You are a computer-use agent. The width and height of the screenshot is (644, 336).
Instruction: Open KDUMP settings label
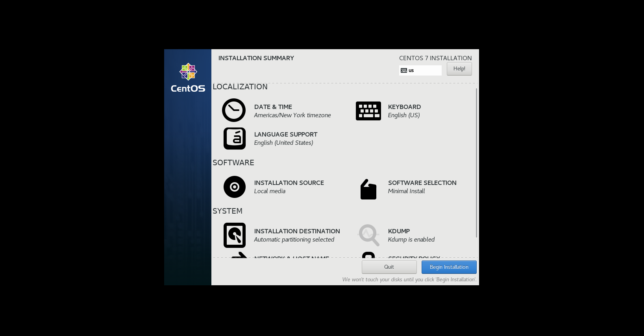(x=399, y=231)
